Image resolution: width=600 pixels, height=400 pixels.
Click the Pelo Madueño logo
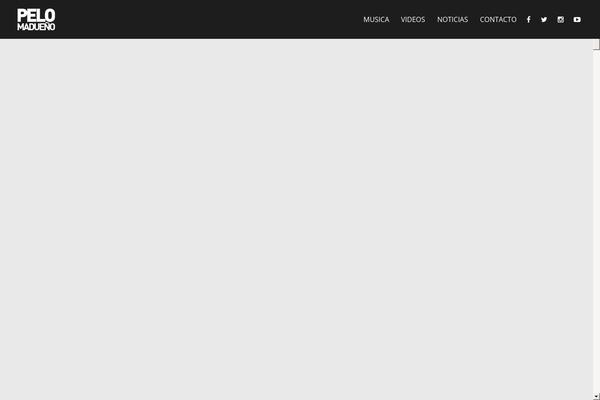point(36,20)
